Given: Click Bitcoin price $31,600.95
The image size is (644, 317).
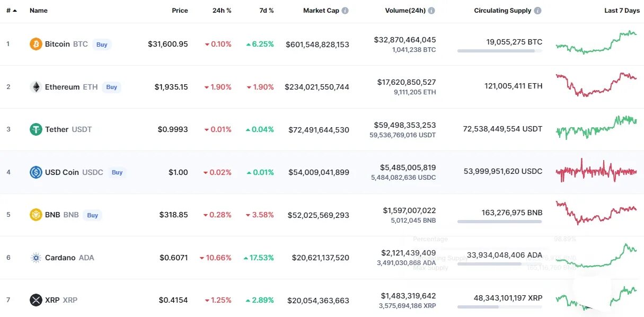Looking at the screenshot, I should (168, 44).
